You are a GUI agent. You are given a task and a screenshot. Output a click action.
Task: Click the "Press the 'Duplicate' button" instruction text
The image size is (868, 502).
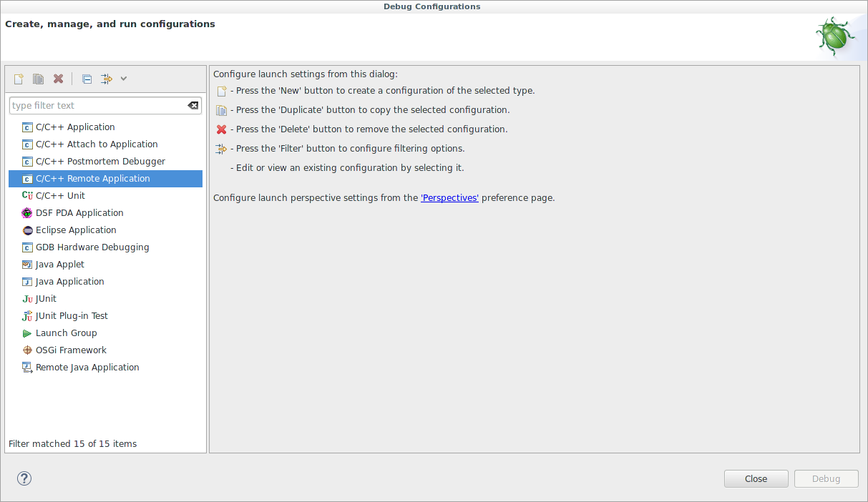click(370, 110)
